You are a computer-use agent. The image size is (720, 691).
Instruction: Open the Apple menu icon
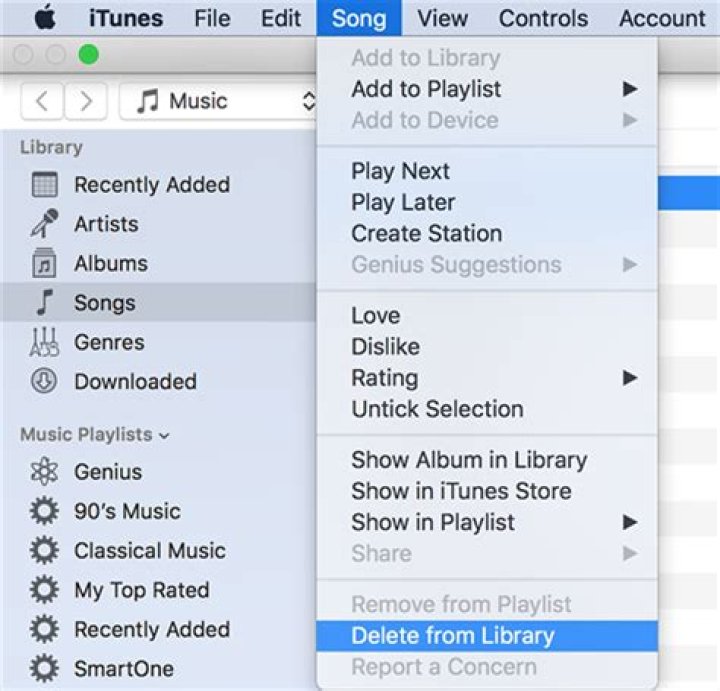(45, 18)
